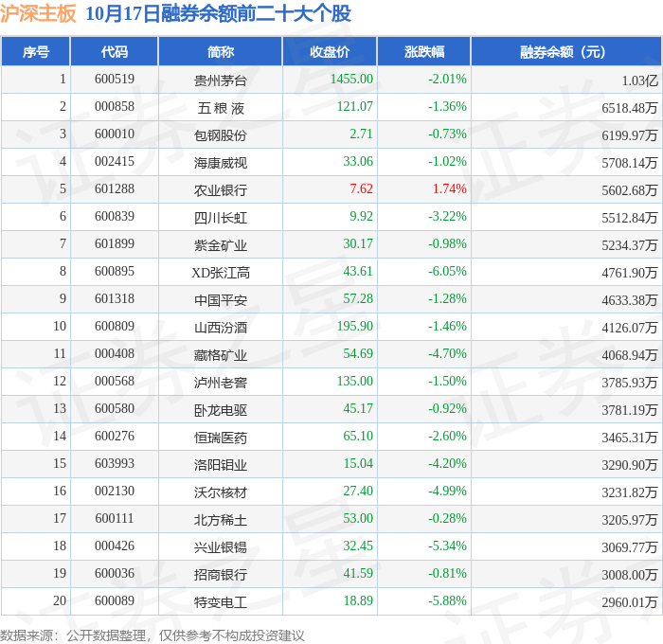Click the 收盘价 column header
The image size is (663, 644).
[330, 51]
